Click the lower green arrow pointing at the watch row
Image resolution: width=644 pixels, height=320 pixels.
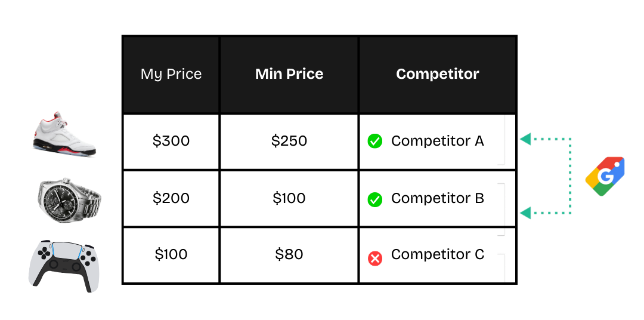525,213
